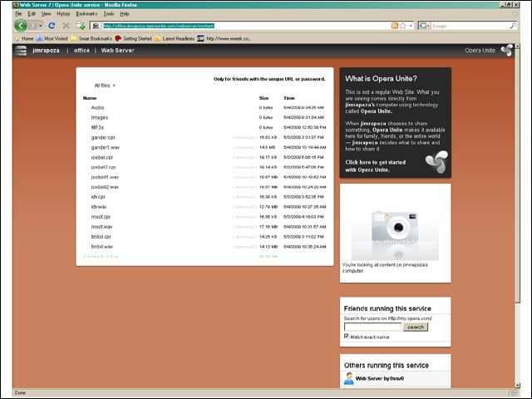
Task: Click the Web Server by 0ssu0 link
Action: [x=380, y=379]
